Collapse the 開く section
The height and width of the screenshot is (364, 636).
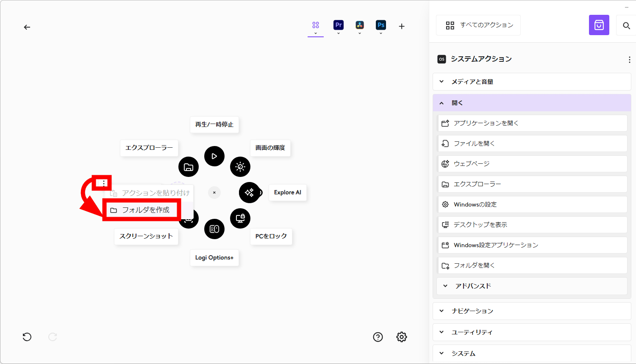coord(532,103)
